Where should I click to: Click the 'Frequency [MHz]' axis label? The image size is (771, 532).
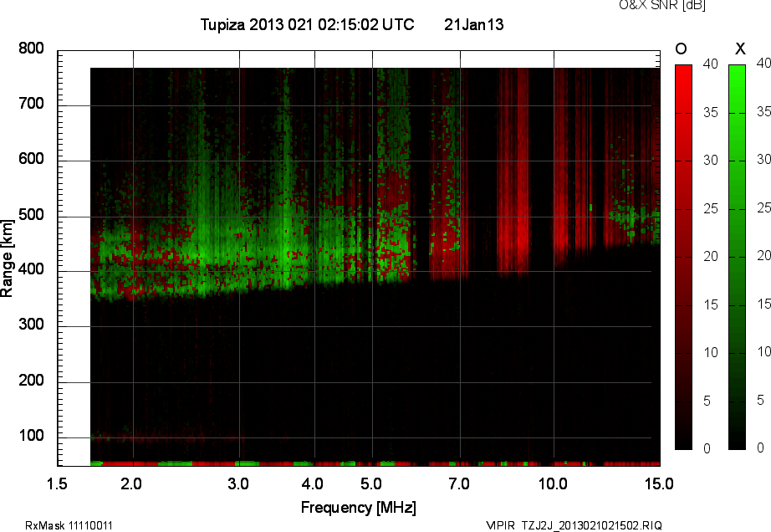click(359, 508)
